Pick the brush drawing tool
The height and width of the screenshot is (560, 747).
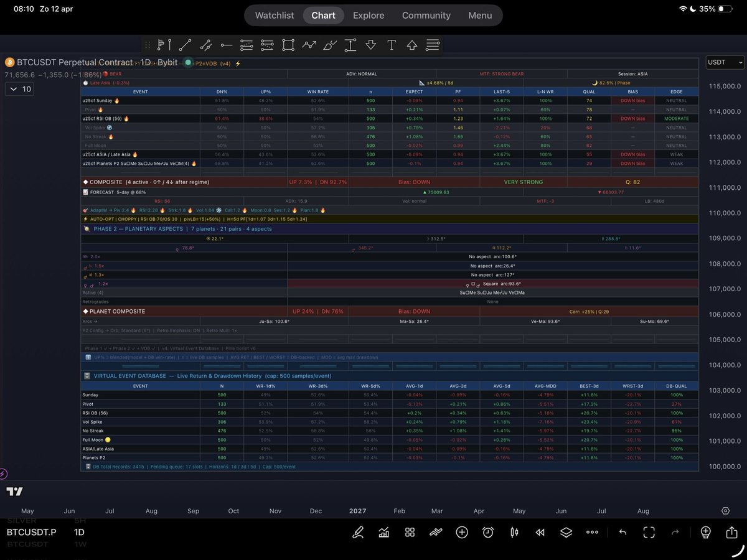pyautogui.click(x=330, y=45)
